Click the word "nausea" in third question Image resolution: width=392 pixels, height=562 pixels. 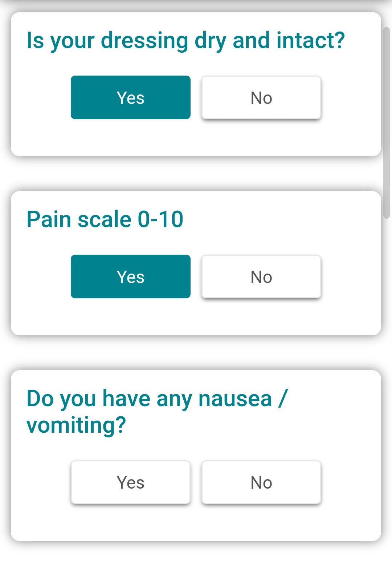235,399
